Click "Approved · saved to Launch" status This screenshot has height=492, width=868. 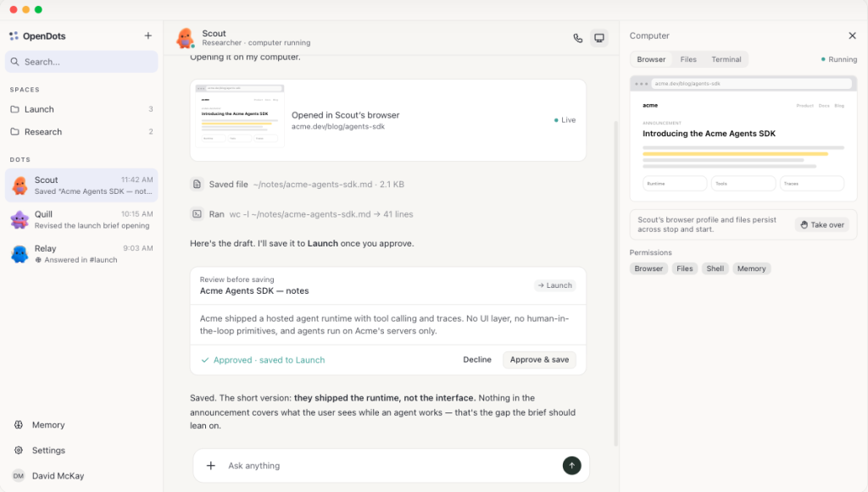pyautogui.click(x=263, y=360)
